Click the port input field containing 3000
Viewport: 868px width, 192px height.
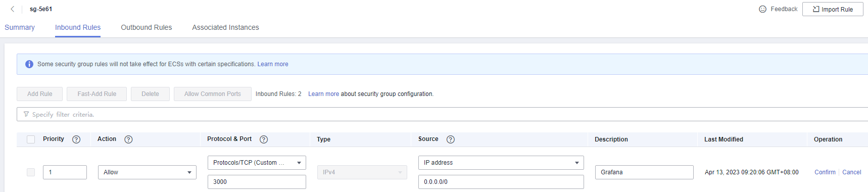(257, 182)
